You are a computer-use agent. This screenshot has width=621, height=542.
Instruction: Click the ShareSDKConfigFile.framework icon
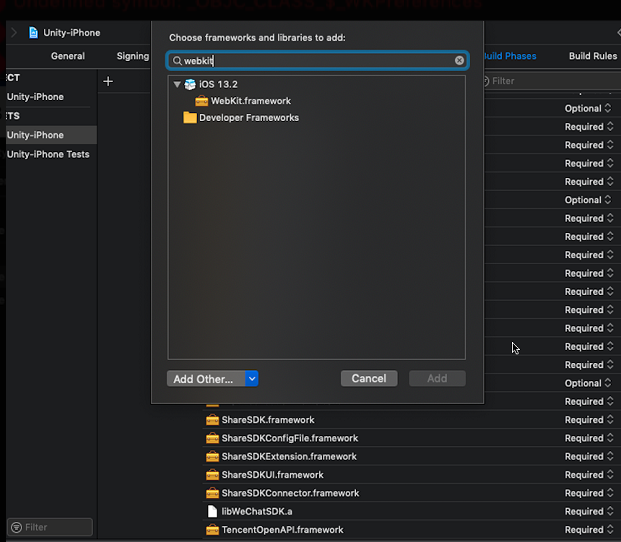pyautogui.click(x=212, y=438)
